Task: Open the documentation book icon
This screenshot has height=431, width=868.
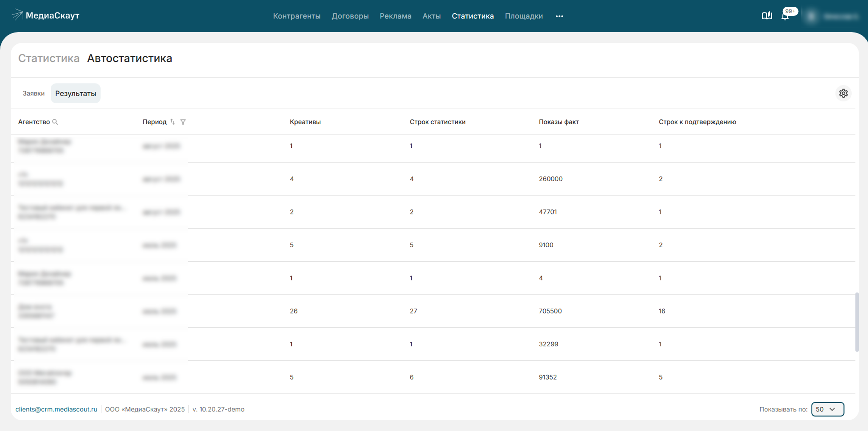Action: pos(767,16)
